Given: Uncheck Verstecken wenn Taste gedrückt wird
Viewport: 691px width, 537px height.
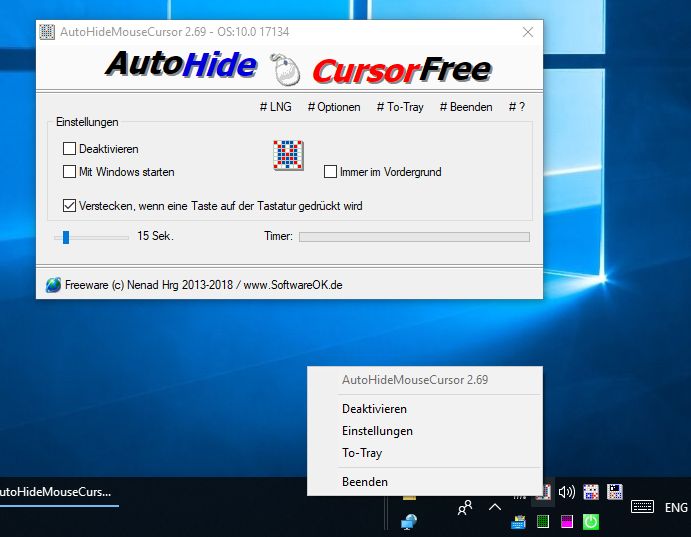Looking at the screenshot, I should click(x=69, y=206).
